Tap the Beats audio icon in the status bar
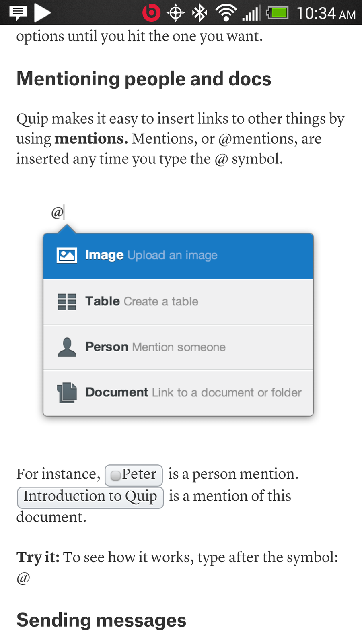 (152, 12)
